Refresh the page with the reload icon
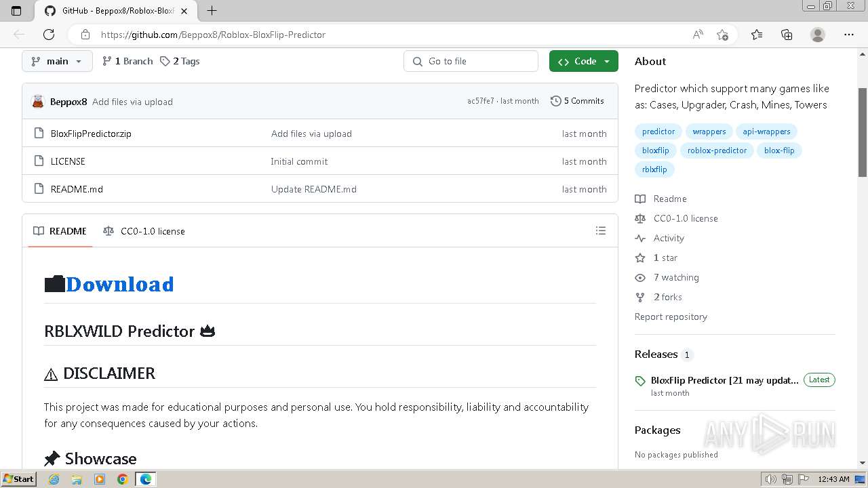Image resolution: width=868 pixels, height=488 pixels. [x=49, y=35]
